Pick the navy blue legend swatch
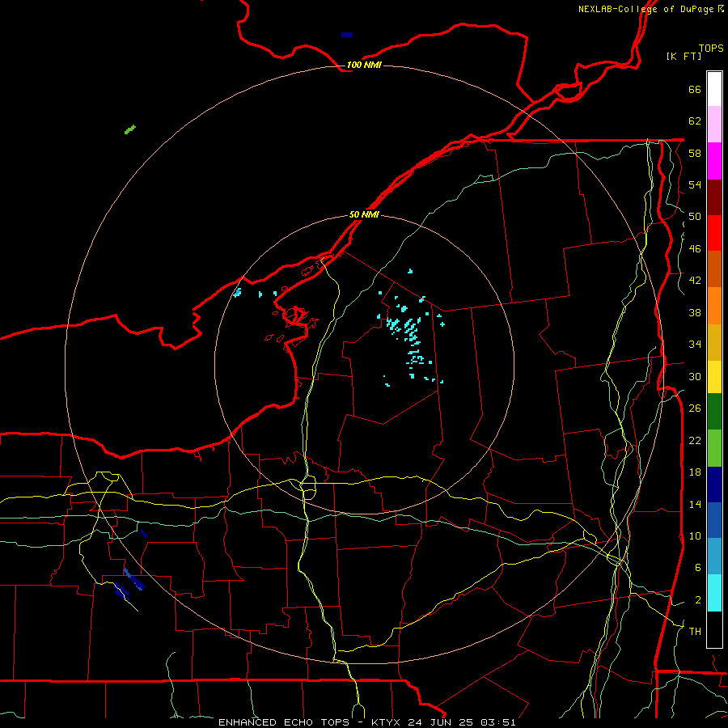728x728 pixels. [714, 485]
